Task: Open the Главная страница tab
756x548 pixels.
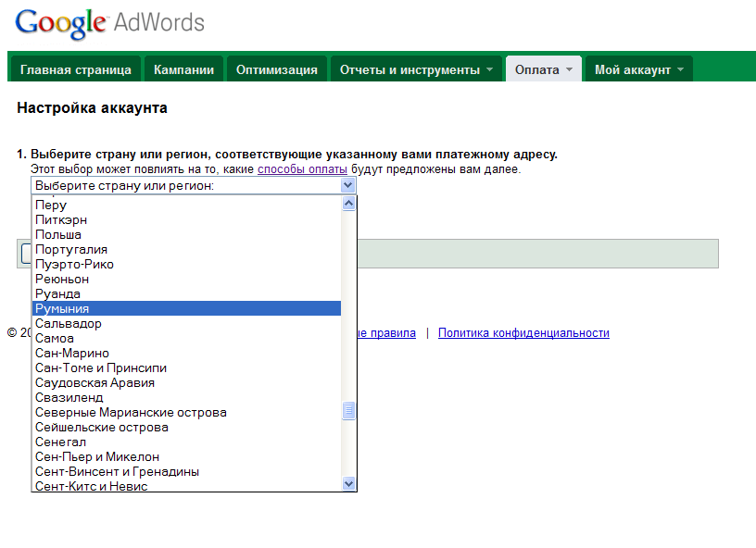Action: [x=76, y=69]
